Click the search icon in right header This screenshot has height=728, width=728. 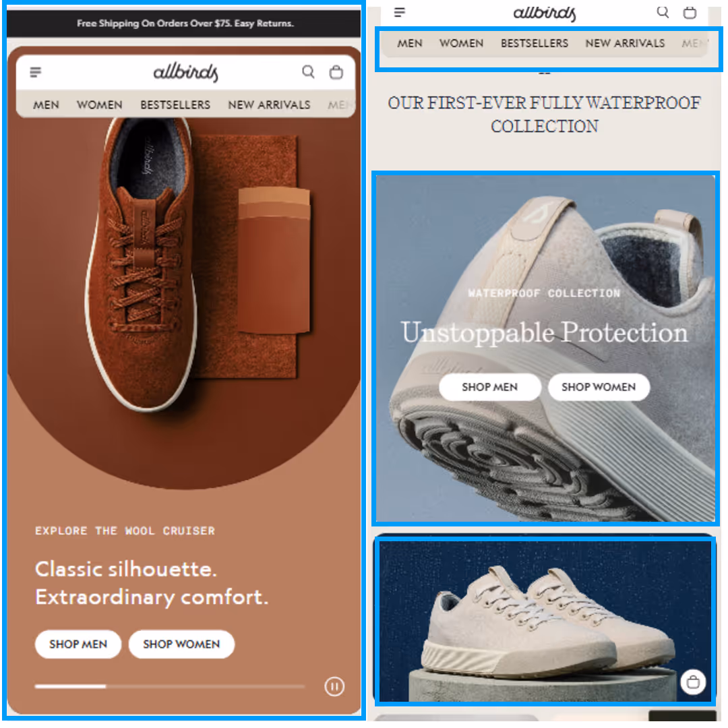(x=663, y=11)
